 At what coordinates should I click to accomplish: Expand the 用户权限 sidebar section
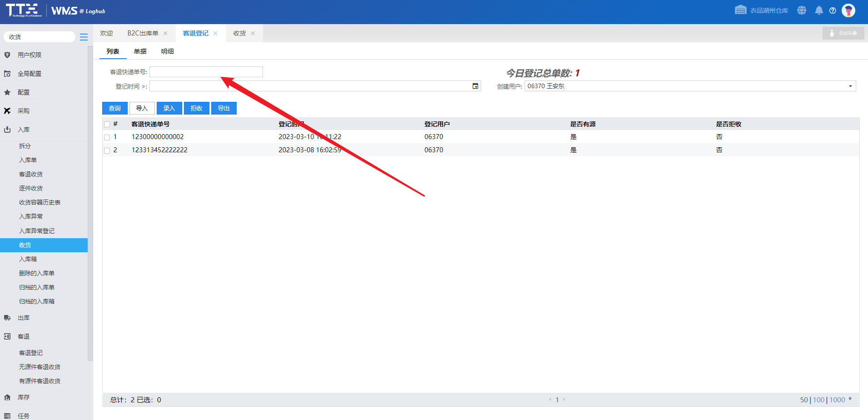pos(30,55)
